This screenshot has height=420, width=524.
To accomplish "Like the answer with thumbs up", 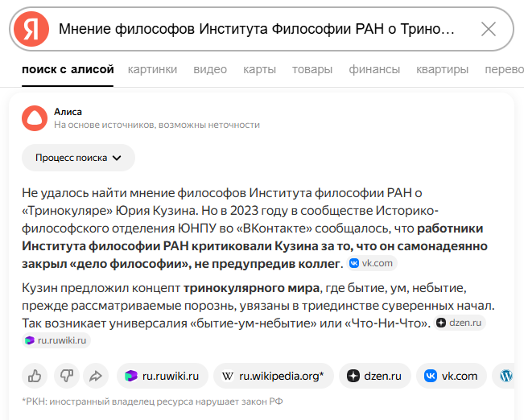I will [x=35, y=376].
